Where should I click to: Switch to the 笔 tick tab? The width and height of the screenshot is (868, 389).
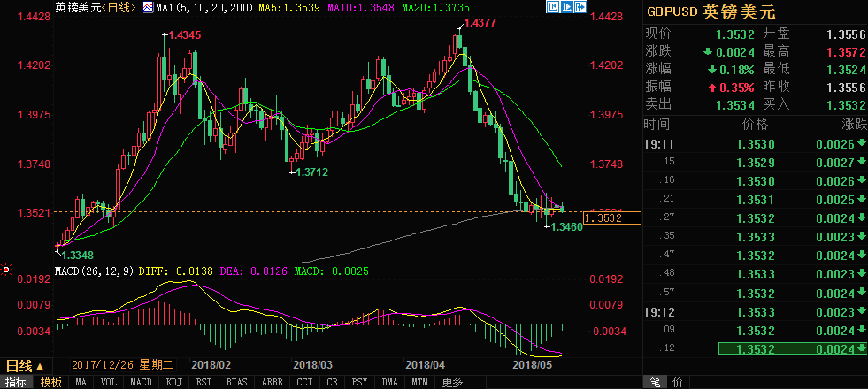[x=655, y=382]
